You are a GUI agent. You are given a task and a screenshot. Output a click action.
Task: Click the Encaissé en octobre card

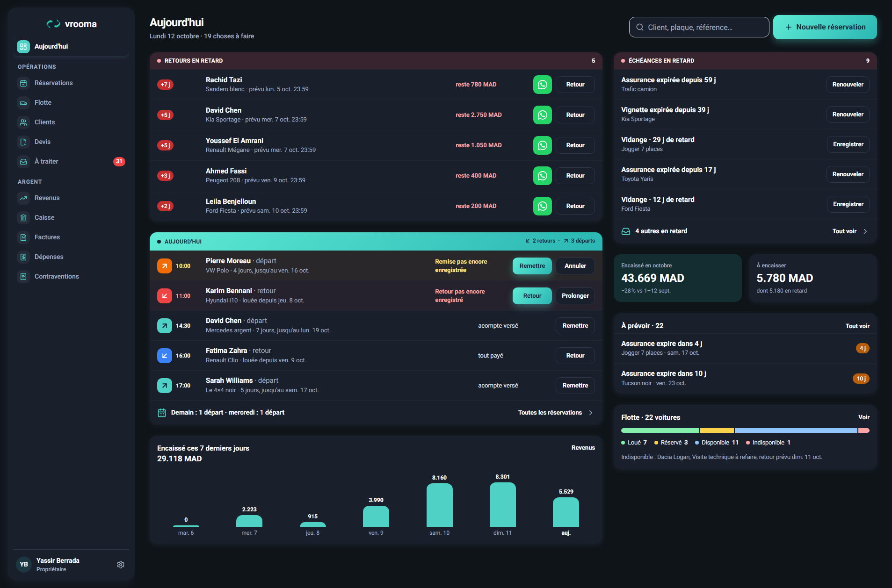click(678, 278)
